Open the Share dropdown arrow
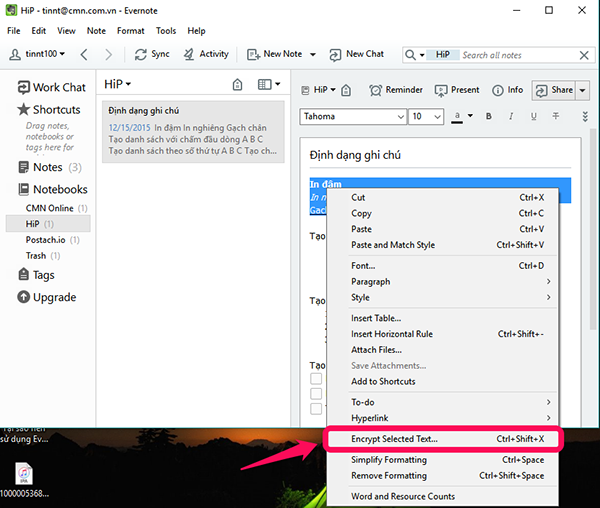Screen dimensions: 600x508 [x=582, y=90]
